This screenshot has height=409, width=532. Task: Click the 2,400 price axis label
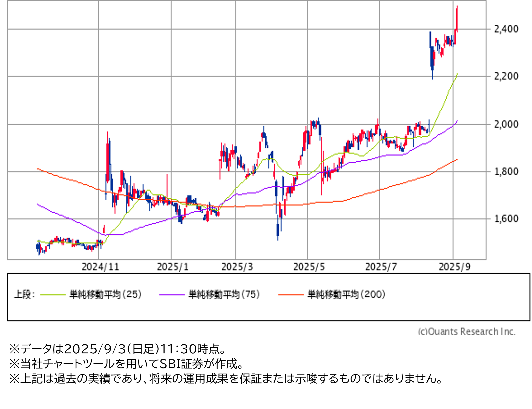pyautogui.click(x=506, y=29)
